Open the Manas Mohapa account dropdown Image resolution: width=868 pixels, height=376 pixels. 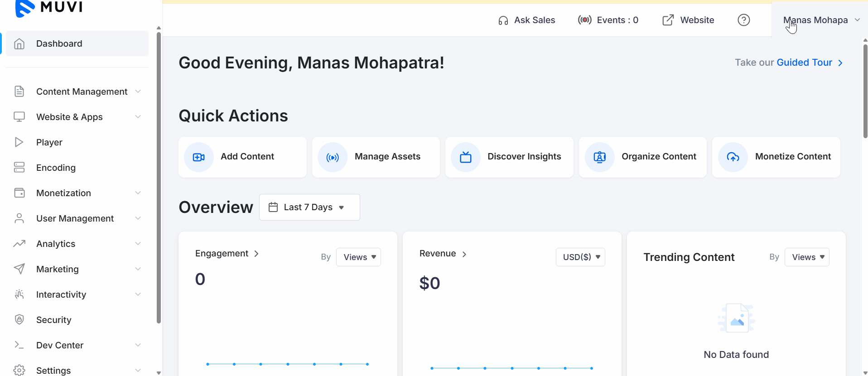click(820, 20)
